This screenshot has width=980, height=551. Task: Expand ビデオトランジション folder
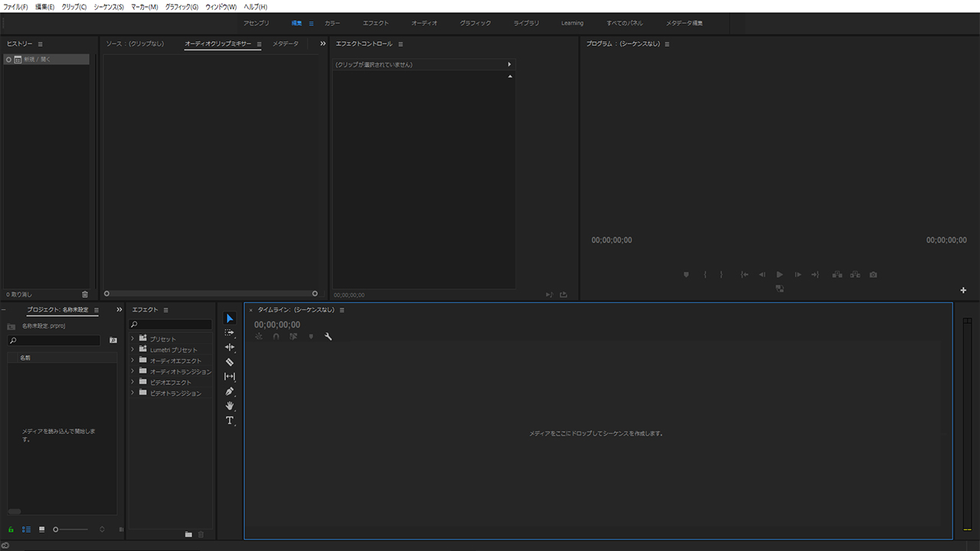click(x=132, y=393)
